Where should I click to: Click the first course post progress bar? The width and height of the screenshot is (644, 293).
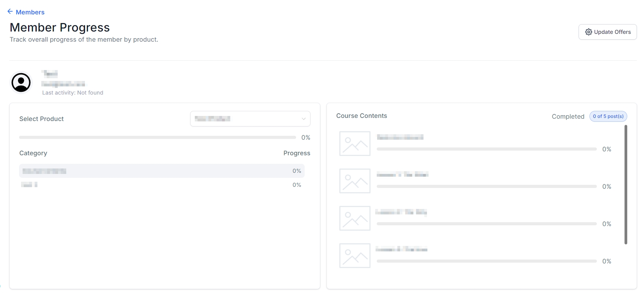486,149
